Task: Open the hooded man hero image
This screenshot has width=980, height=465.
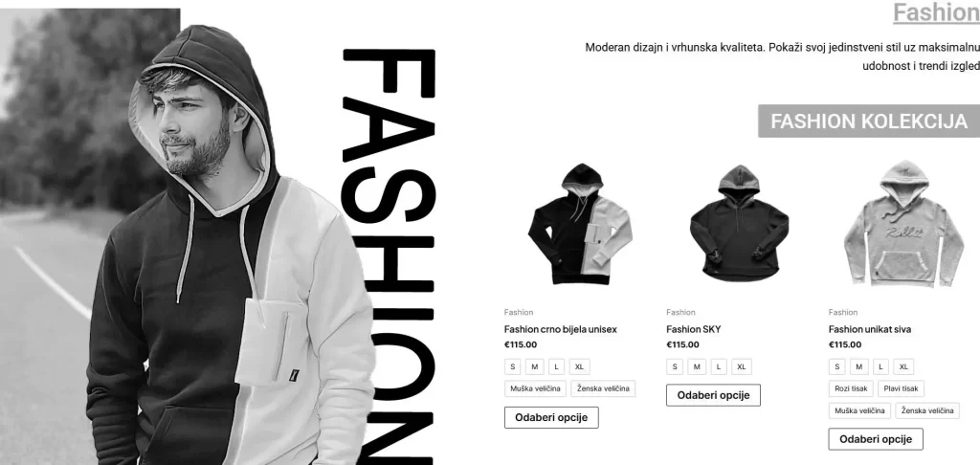Action: tap(188, 237)
